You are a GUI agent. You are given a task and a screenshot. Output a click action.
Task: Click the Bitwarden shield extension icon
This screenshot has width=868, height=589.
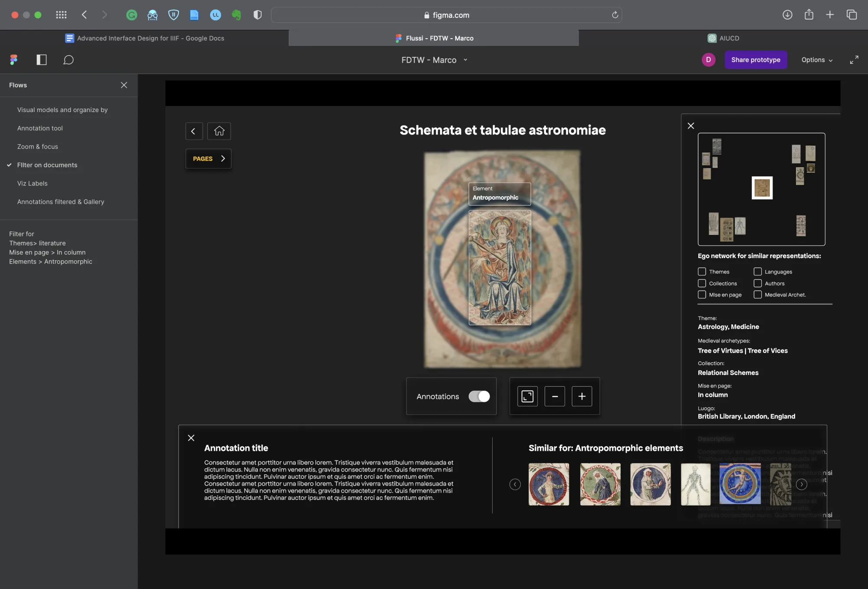pyautogui.click(x=174, y=15)
